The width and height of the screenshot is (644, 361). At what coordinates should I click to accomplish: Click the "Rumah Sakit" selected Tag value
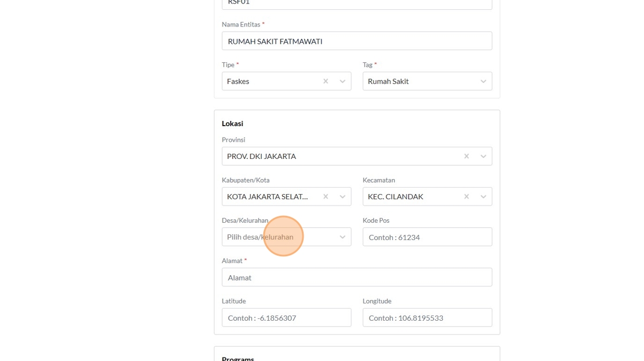click(388, 81)
